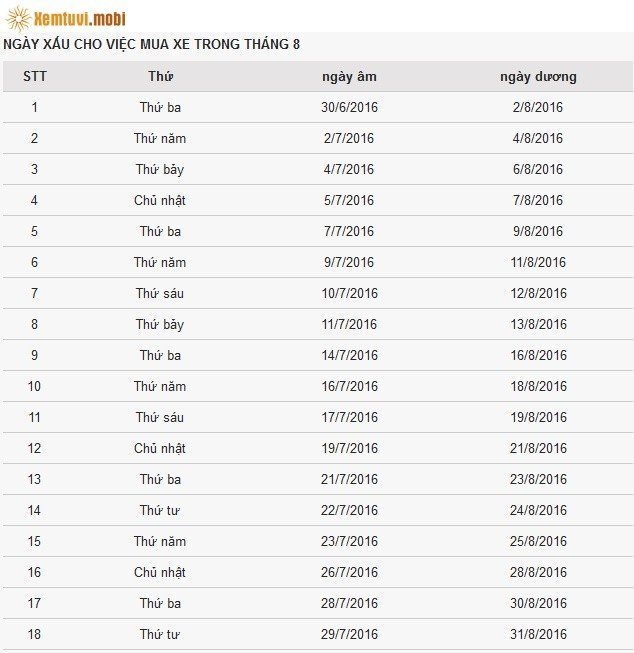Select row number 4 cell
Viewport: 634px width, 653px height.
[35, 200]
